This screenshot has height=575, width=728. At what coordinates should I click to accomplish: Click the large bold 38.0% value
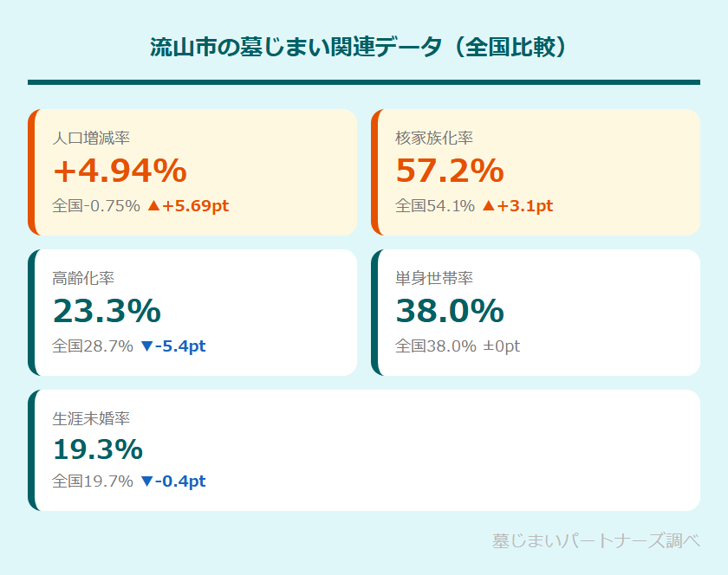click(450, 311)
